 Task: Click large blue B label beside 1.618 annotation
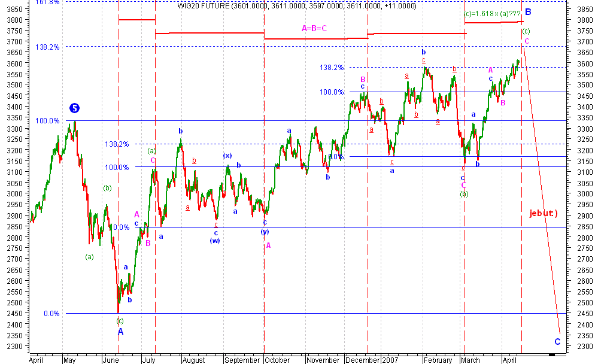point(528,12)
